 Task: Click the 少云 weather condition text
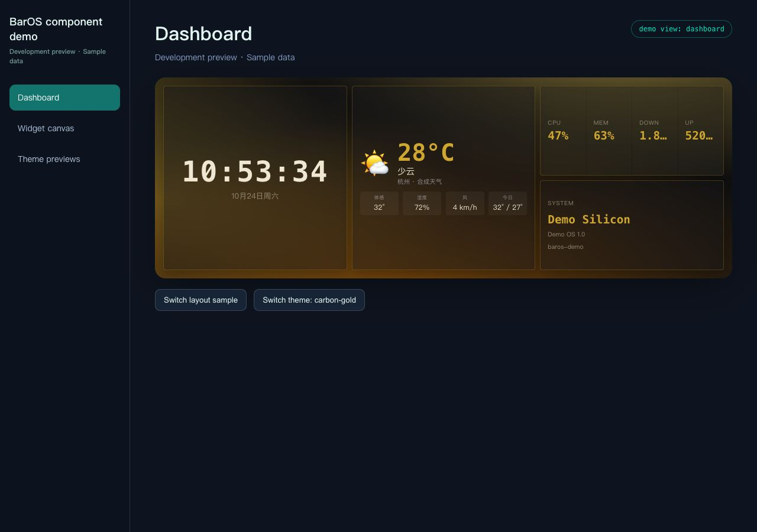[x=406, y=171]
